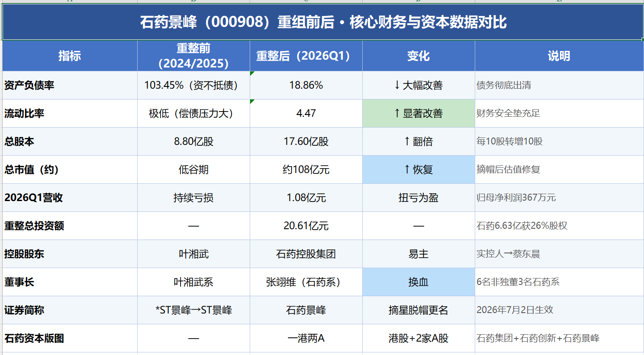
Task: Click header cell 说明
Action: 559,56
